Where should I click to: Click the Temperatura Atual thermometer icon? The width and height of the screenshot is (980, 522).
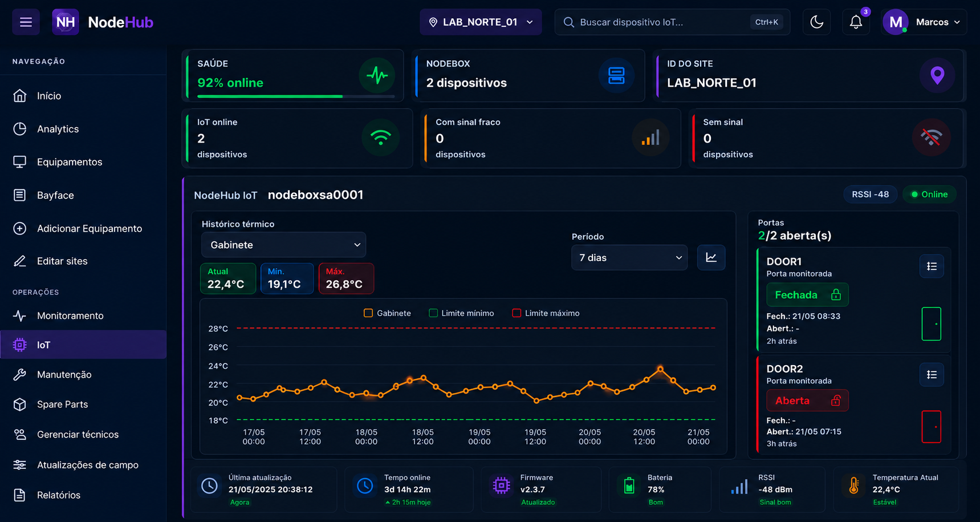pos(853,485)
